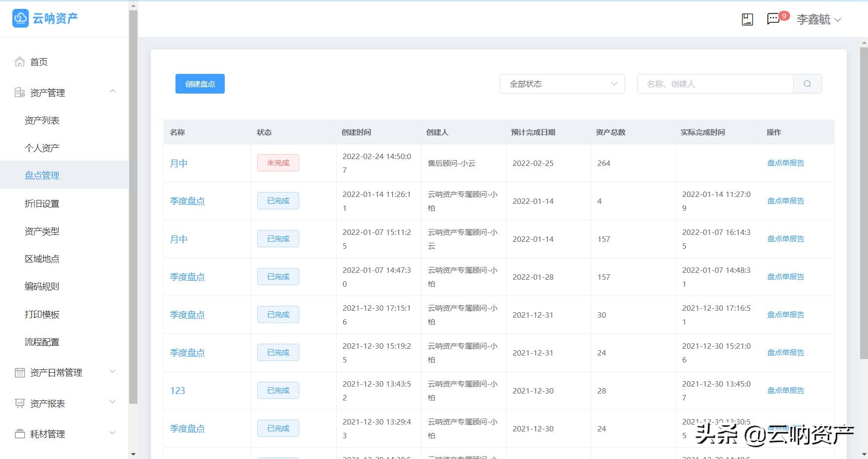Click the 名称、创建人 search input field
The width and height of the screenshot is (868, 459).
(715, 84)
